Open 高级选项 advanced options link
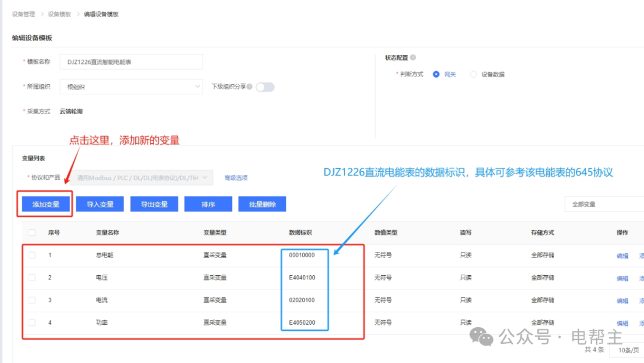Viewport: 644px width, 363px height. (237, 177)
